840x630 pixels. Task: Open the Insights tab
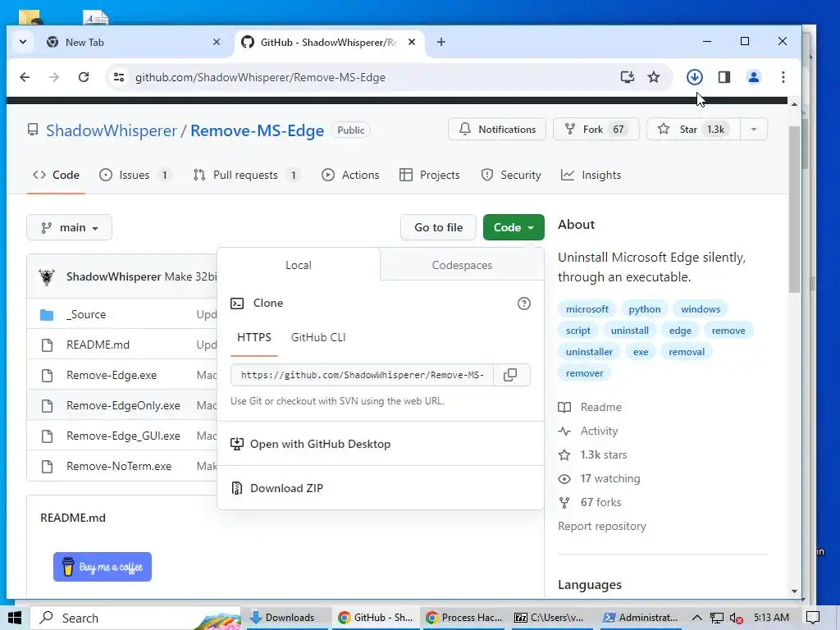click(x=591, y=176)
